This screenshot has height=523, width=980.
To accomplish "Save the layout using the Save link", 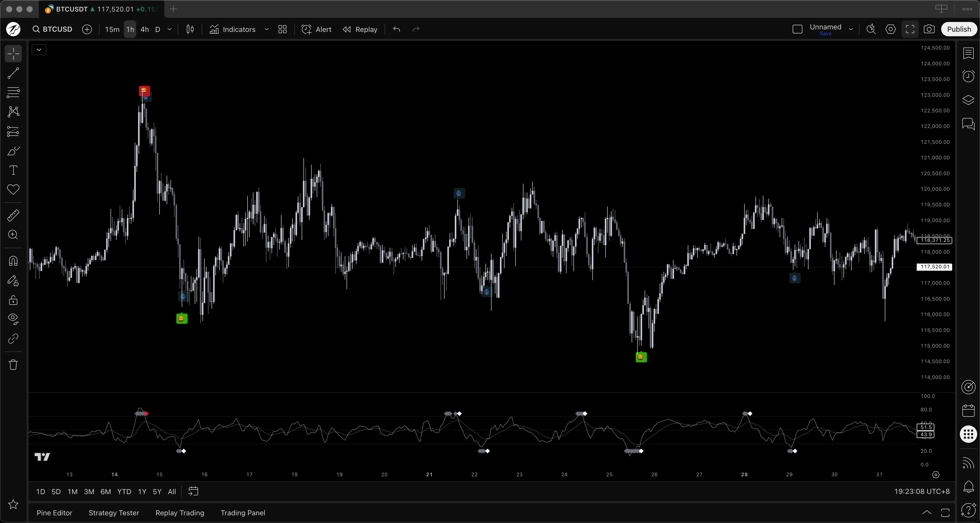I will (826, 33).
